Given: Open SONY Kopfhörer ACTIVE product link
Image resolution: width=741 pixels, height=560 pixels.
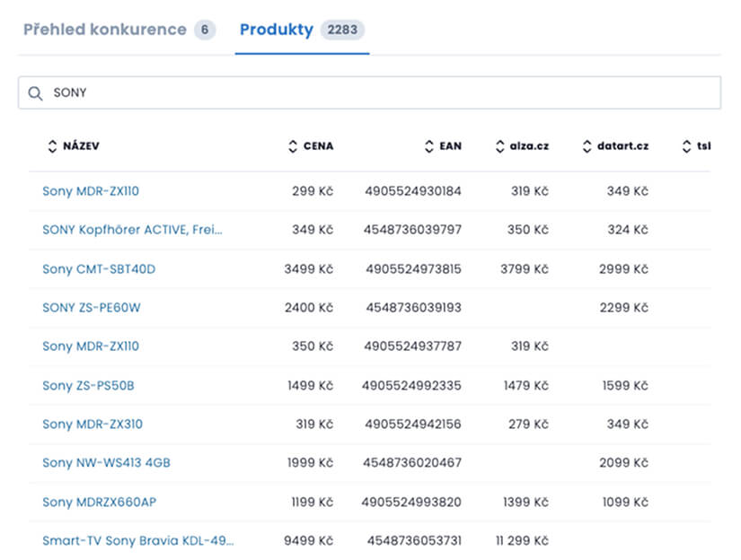Looking at the screenshot, I should point(132,230).
